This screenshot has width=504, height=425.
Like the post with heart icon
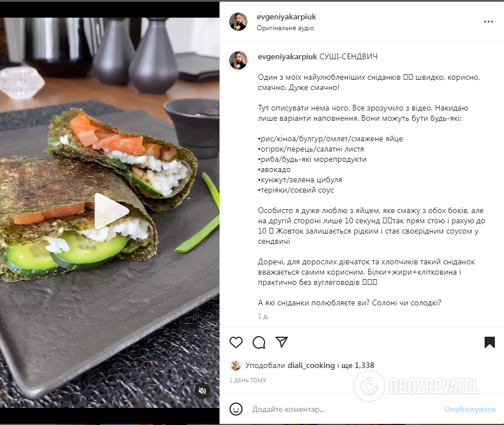pyautogui.click(x=236, y=342)
